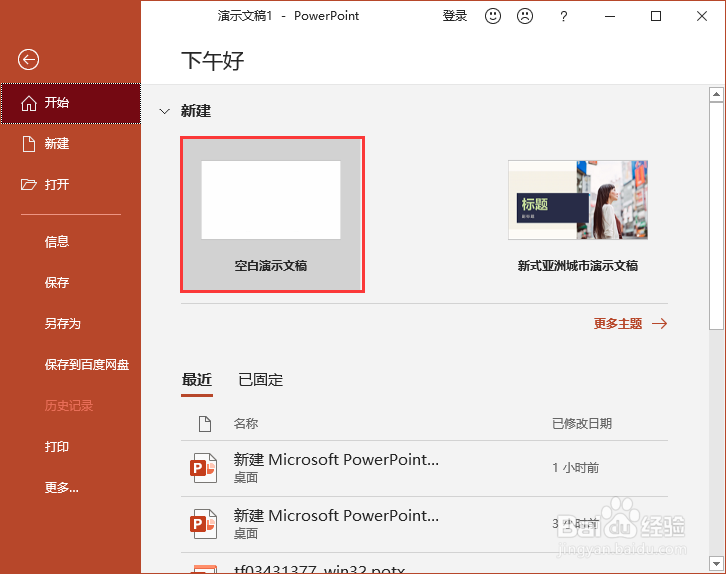Switch to the 最近 tab
The image size is (726, 574).
pyautogui.click(x=197, y=380)
